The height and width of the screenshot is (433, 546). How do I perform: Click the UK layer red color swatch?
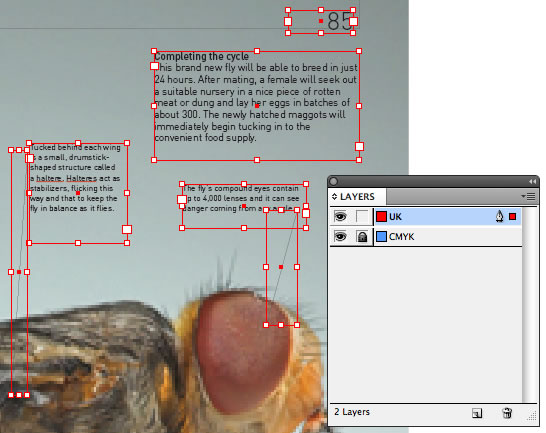[381, 217]
